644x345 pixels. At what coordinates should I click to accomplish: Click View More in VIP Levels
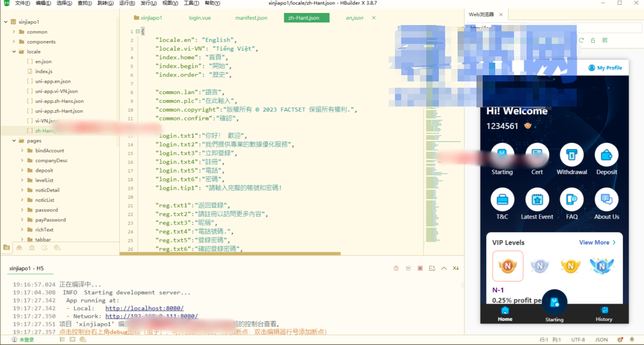tap(597, 242)
